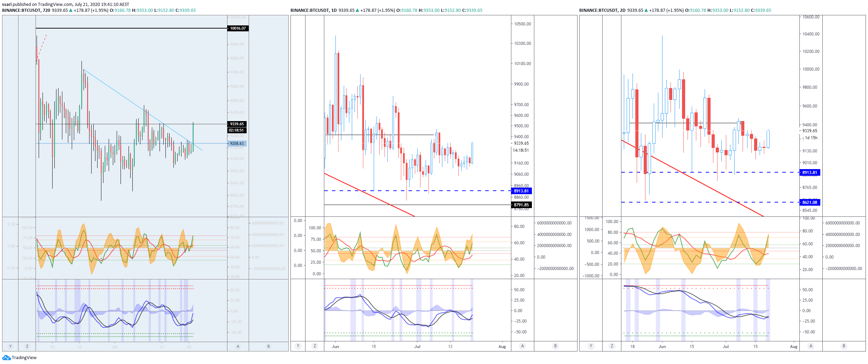Click the Z scale badge in the 1D chart
The image size is (868, 364).
pyautogui.click(x=315, y=346)
